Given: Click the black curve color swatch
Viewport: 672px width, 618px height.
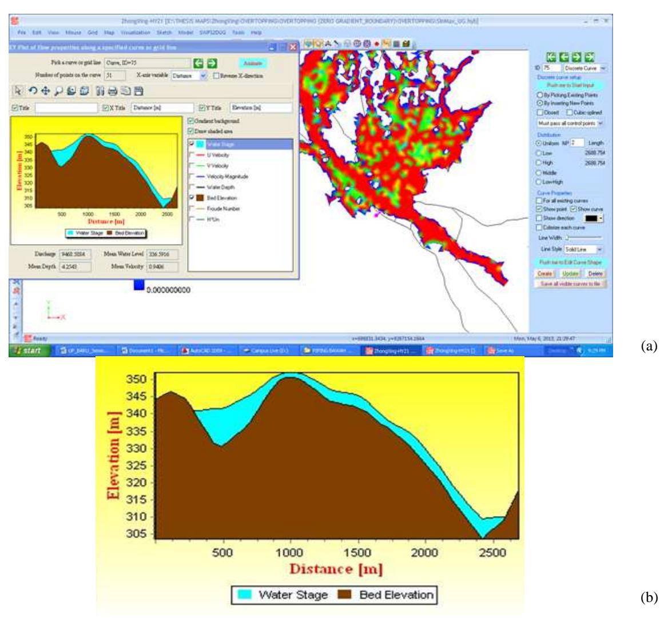Looking at the screenshot, I should click(591, 218).
